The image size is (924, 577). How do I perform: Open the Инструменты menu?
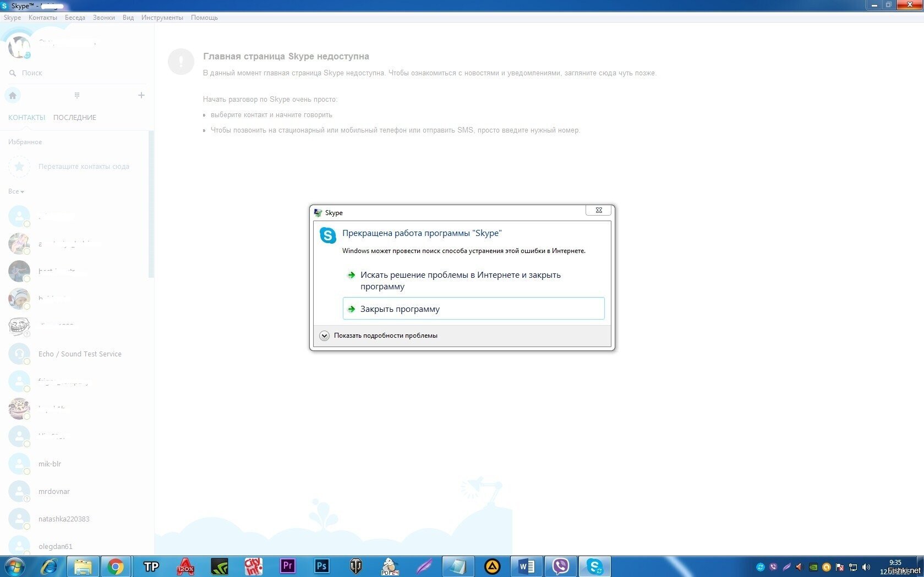pos(162,18)
